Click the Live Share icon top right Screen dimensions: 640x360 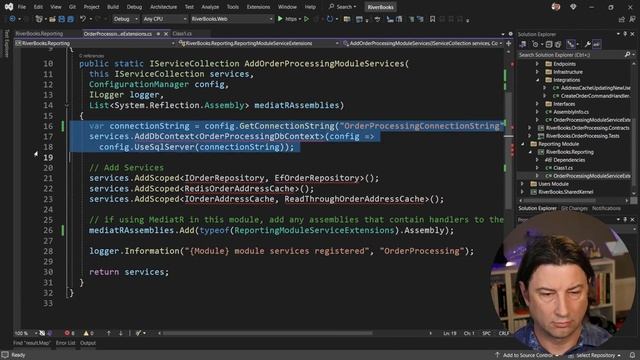click(x=622, y=19)
